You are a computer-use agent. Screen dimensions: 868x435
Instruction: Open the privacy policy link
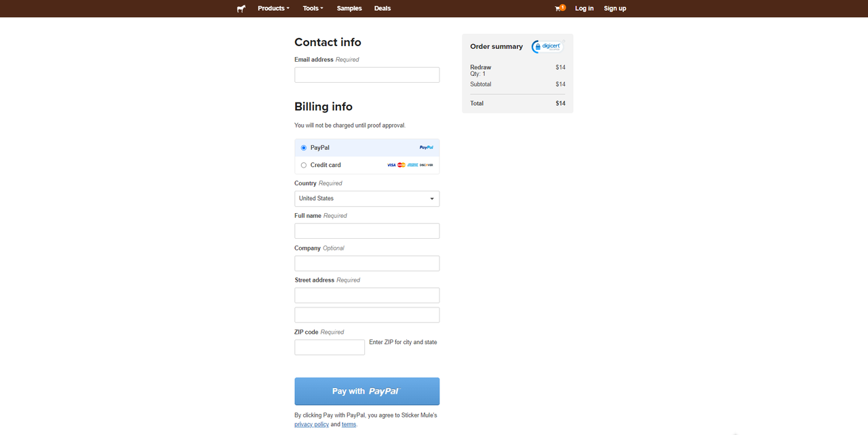click(311, 424)
